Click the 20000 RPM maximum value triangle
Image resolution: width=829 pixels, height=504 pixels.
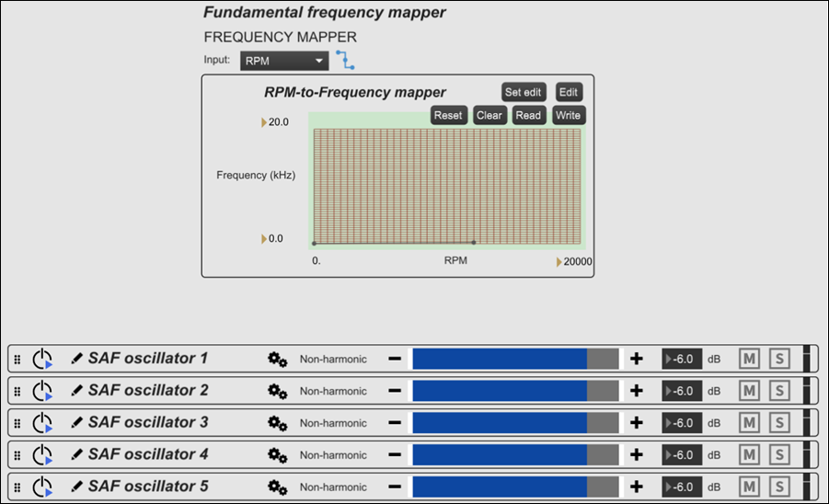(558, 262)
